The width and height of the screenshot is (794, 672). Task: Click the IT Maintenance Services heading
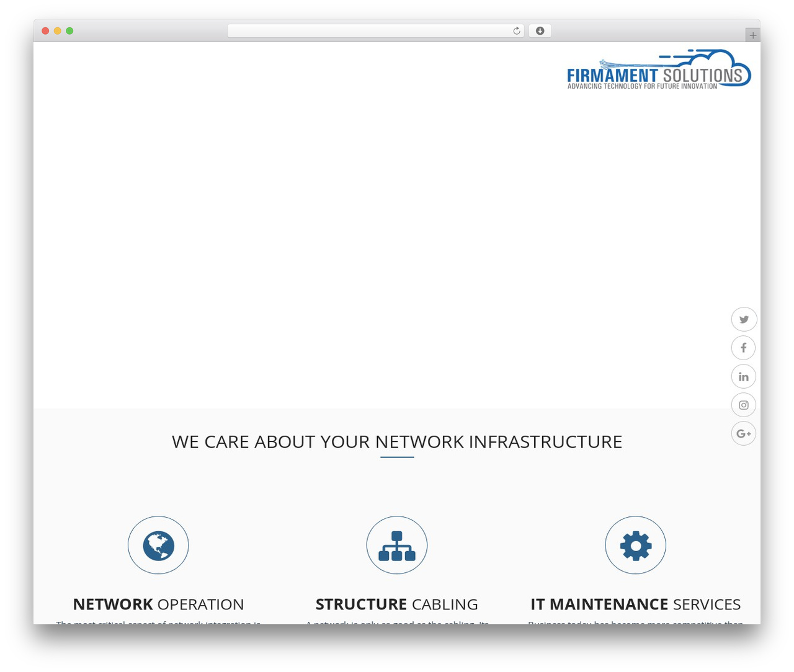(x=636, y=604)
